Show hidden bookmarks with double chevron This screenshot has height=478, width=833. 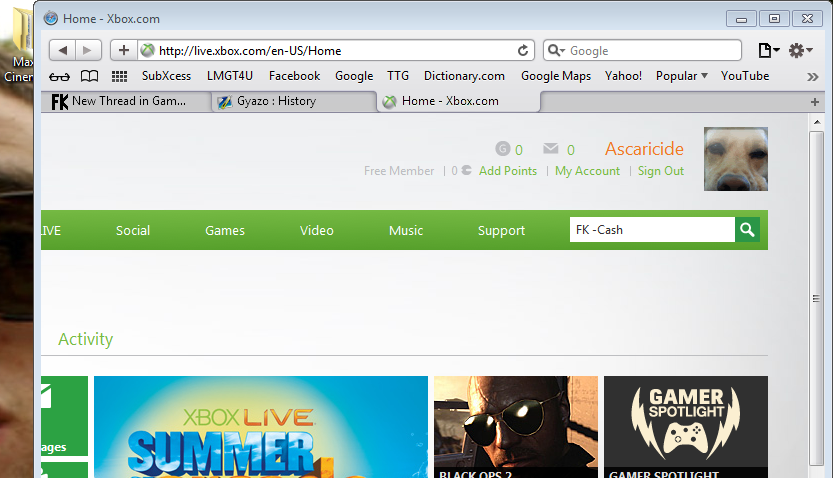tap(812, 77)
